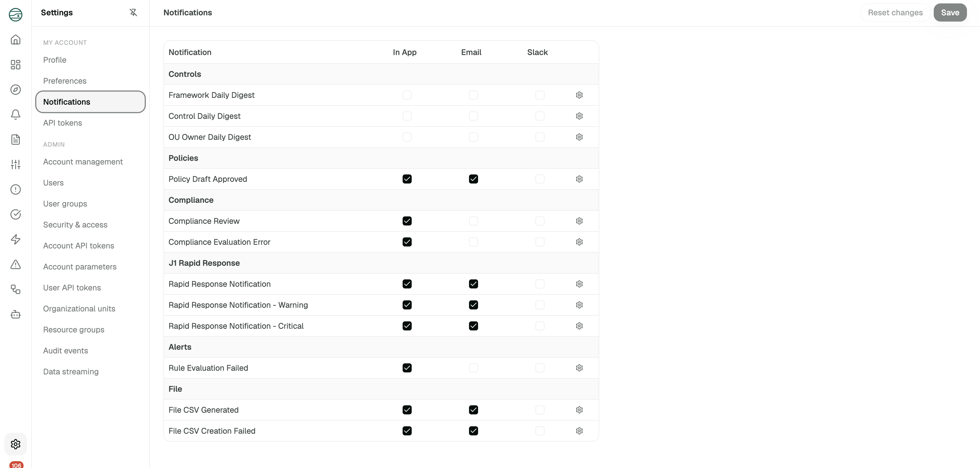The image size is (980, 468).
Task: Open the document policies icon in sidebar
Action: click(16, 140)
